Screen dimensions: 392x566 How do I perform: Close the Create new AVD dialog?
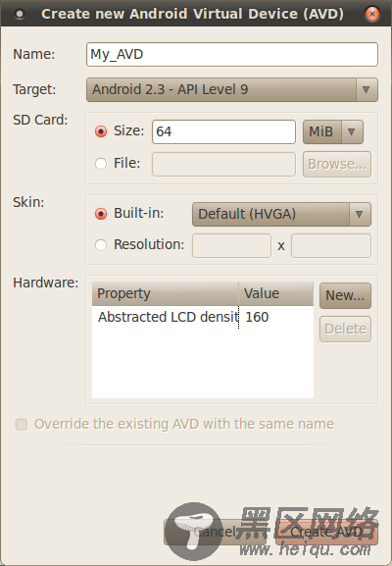371,14
